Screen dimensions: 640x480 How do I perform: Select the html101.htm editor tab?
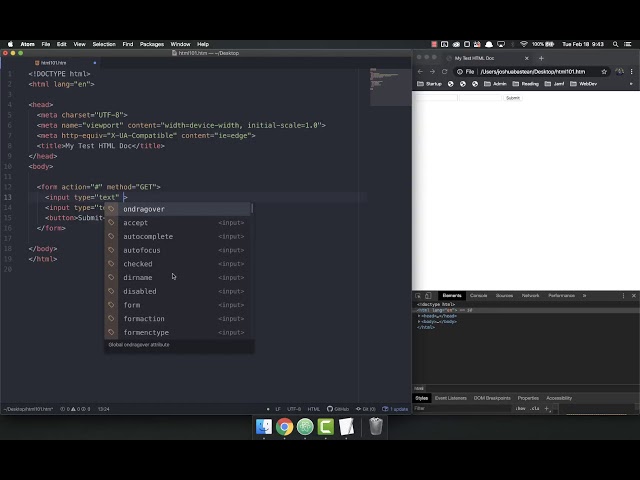(53, 63)
